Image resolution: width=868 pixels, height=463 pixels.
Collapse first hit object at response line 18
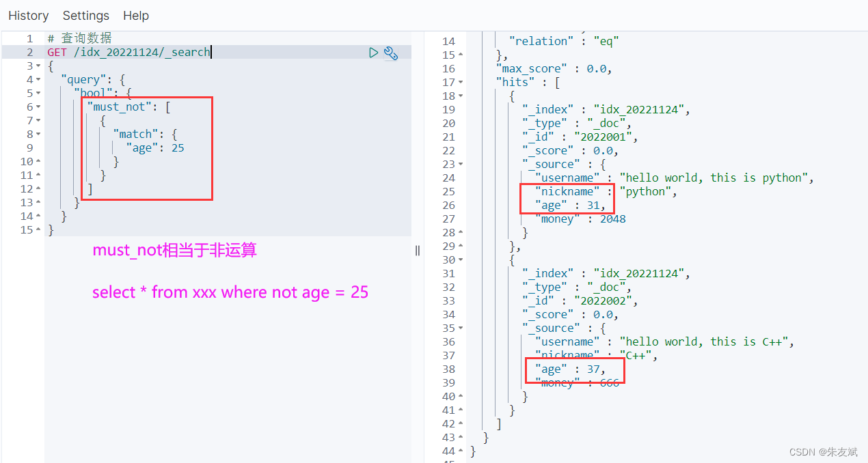coord(461,96)
